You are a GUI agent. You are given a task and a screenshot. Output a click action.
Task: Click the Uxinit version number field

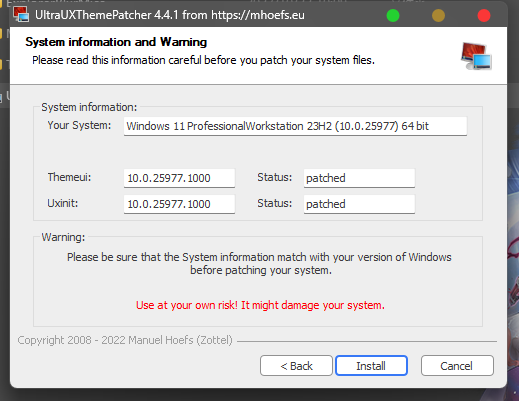179,204
